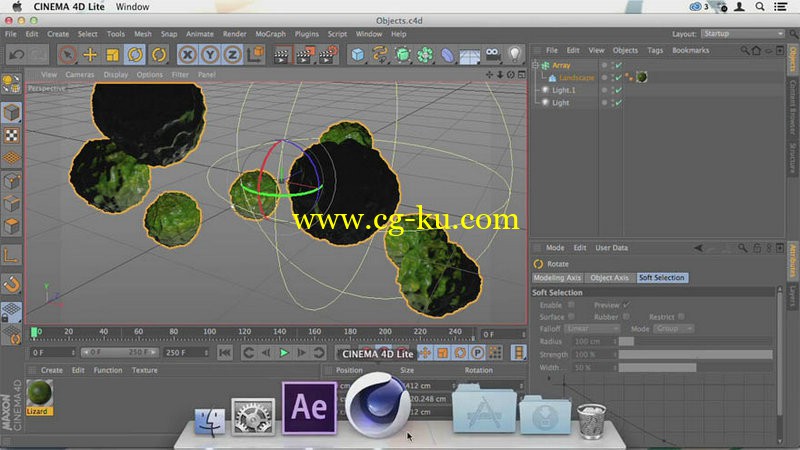Open Spotlight search in menu bar

(x=760, y=7)
